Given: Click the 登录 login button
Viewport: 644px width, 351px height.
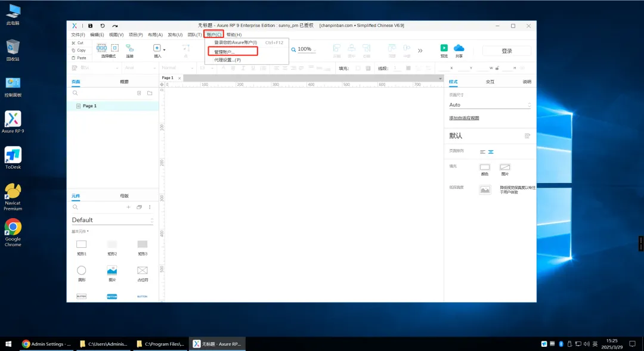Looking at the screenshot, I should pyautogui.click(x=507, y=51).
